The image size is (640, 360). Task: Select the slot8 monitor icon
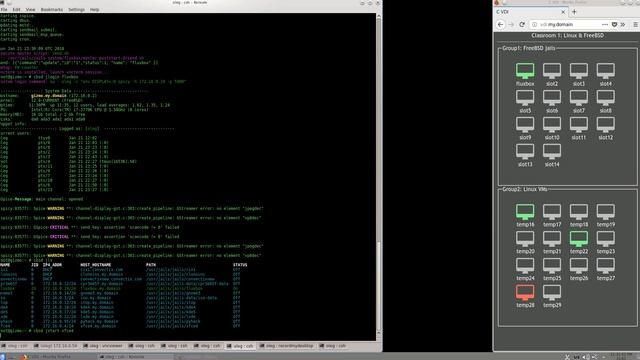606,98
